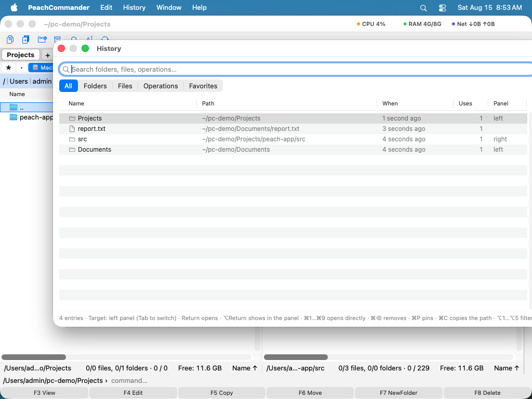Click the src folder icon in History

(72, 139)
